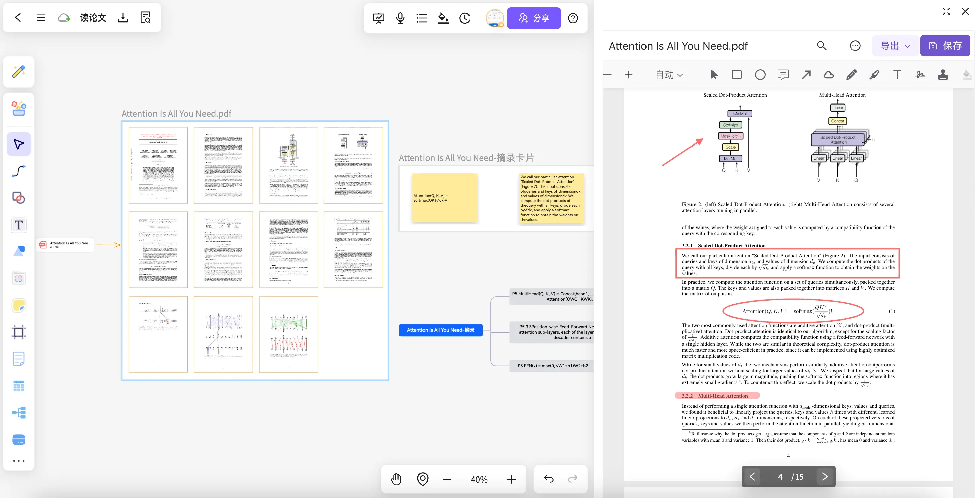The image size is (980, 498).
Task: Select the sticky note tool
Action: point(19,305)
